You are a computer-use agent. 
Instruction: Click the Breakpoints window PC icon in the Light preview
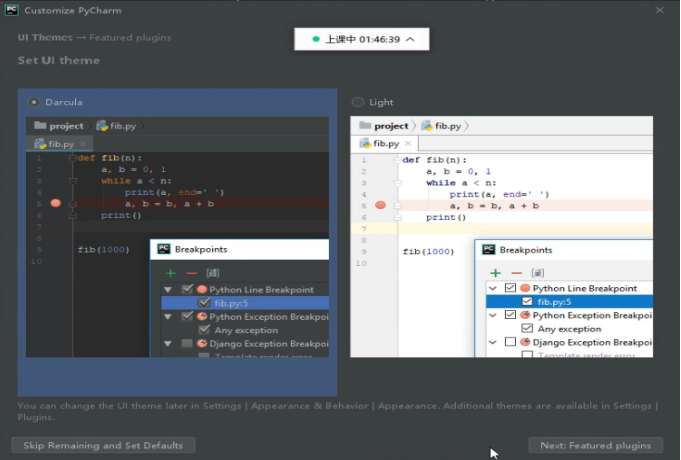point(489,249)
